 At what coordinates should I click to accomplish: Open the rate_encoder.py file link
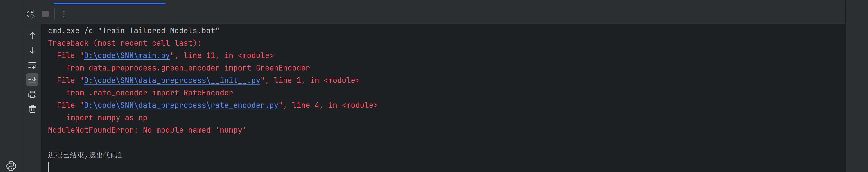point(181,105)
